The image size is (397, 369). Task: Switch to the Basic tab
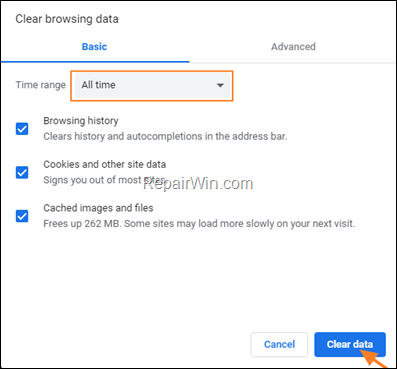coord(94,47)
